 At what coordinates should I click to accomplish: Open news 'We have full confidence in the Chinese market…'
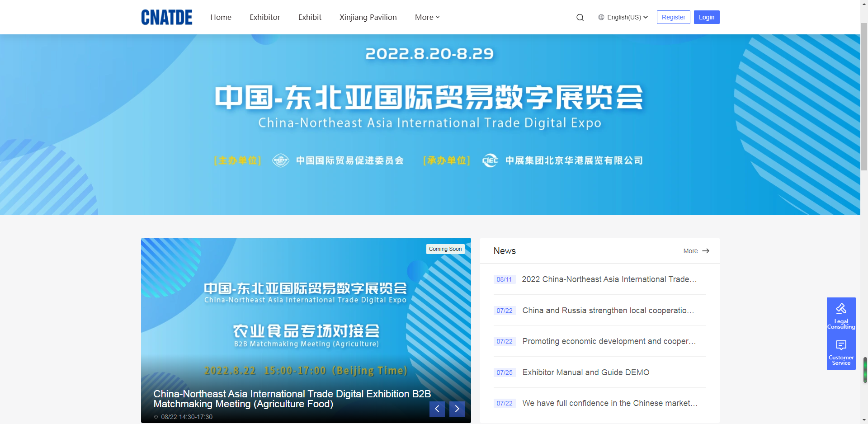tap(610, 403)
